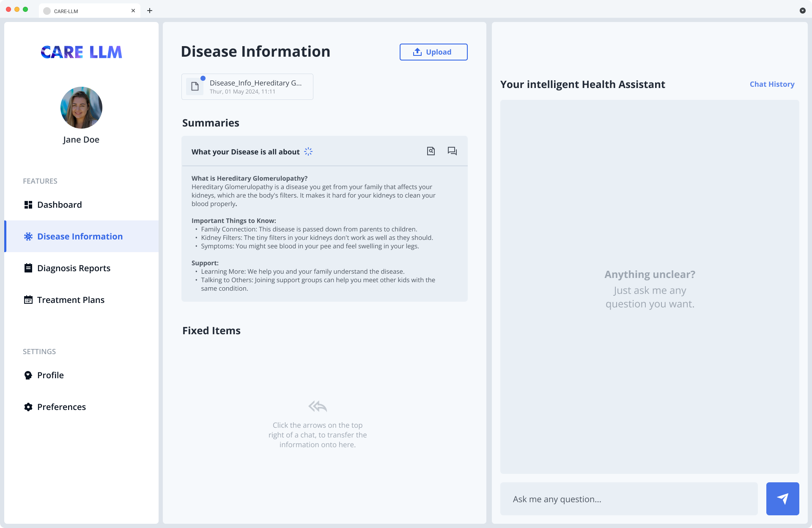Focus the 'Ask me any question...' input
The image size is (812, 528).
click(629, 499)
